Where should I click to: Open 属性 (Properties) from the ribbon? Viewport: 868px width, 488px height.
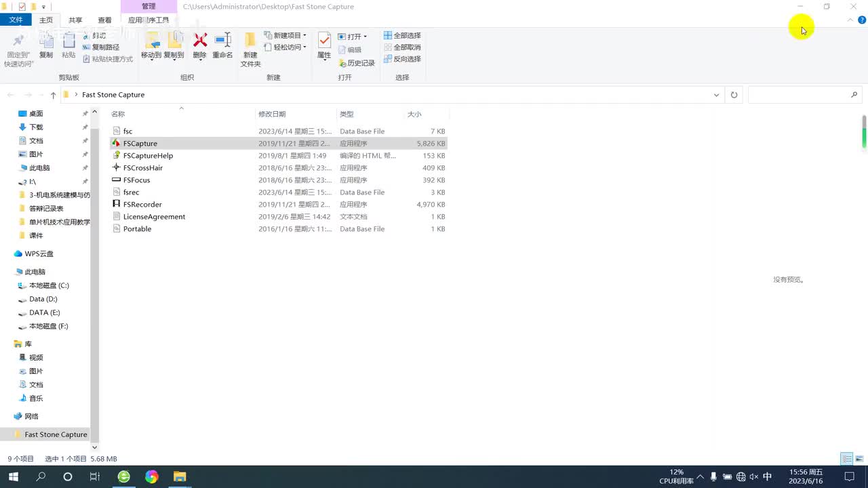coord(324,45)
